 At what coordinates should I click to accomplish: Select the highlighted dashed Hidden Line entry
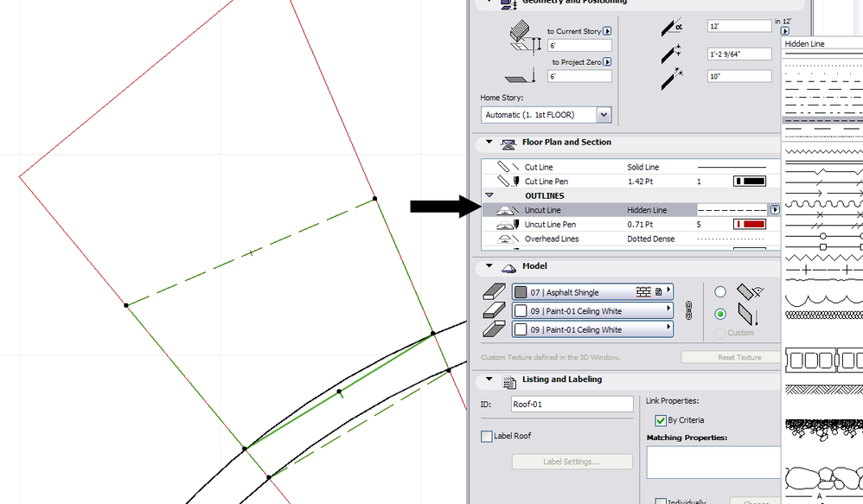[822, 120]
